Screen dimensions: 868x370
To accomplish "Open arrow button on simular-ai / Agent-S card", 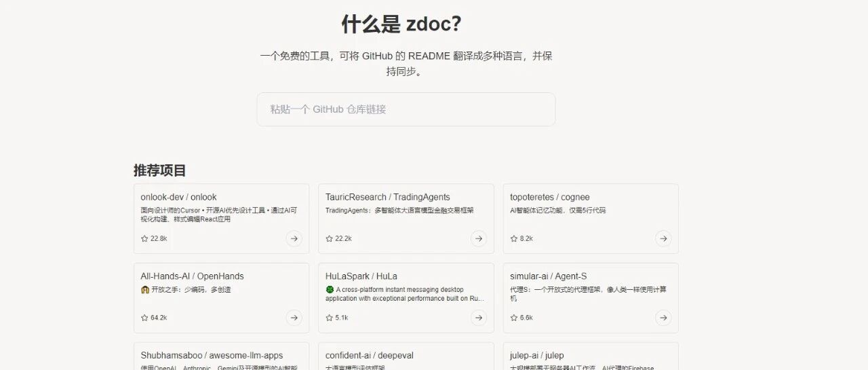I will point(663,318).
